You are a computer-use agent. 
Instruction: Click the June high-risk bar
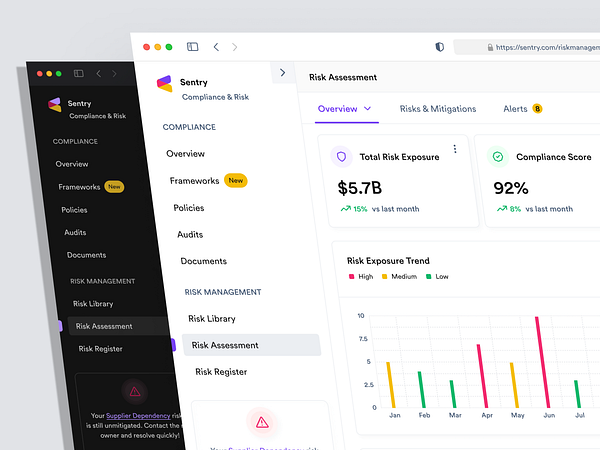pyautogui.click(x=543, y=362)
